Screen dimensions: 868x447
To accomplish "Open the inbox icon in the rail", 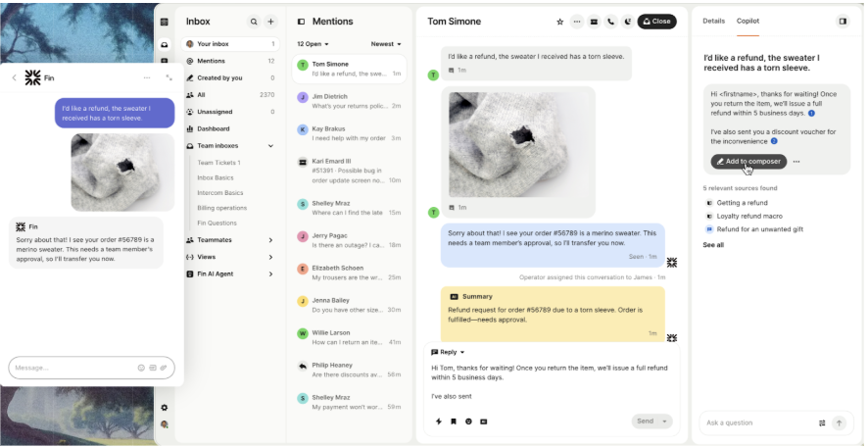I will [165, 44].
